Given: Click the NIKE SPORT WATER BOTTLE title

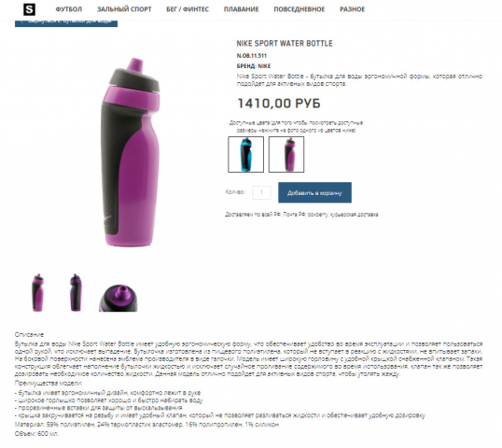Looking at the screenshot, I should coord(285,43).
